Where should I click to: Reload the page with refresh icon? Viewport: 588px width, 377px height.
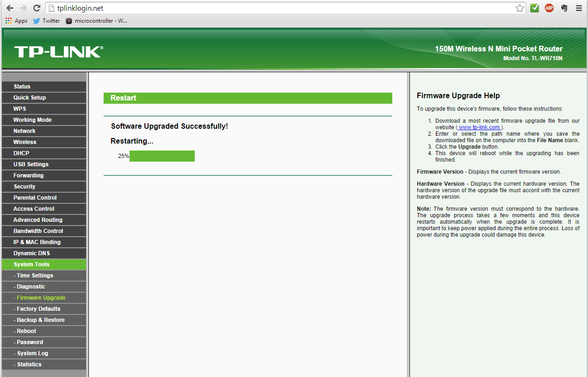click(37, 8)
